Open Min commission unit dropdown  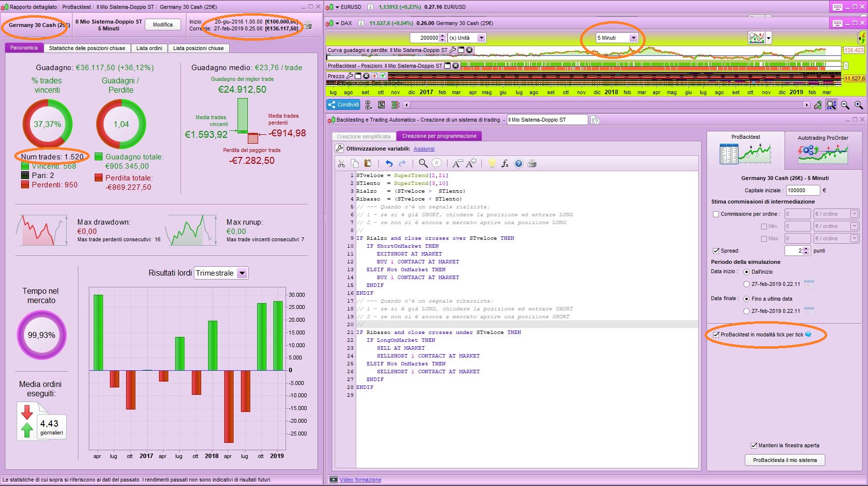tap(854, 227)
